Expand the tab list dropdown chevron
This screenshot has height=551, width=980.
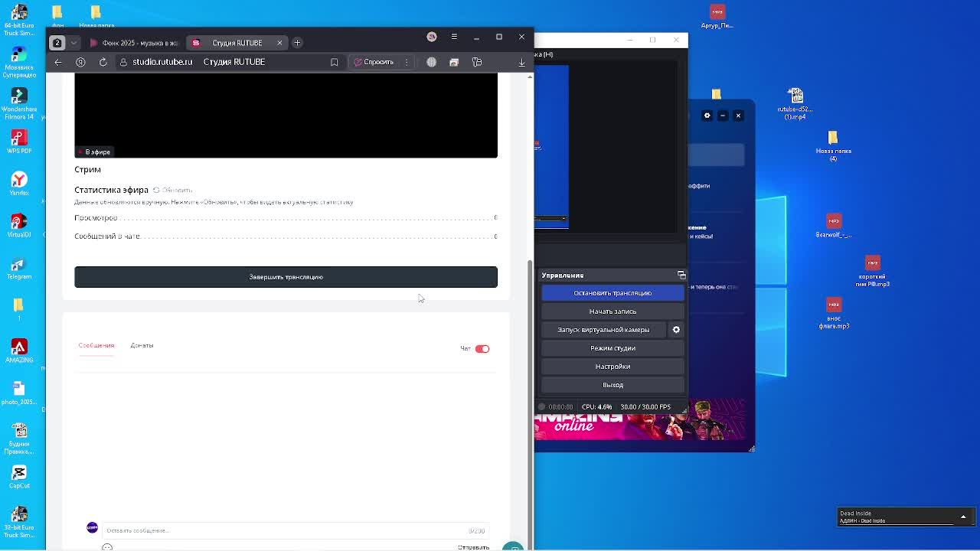click(73, 43)
